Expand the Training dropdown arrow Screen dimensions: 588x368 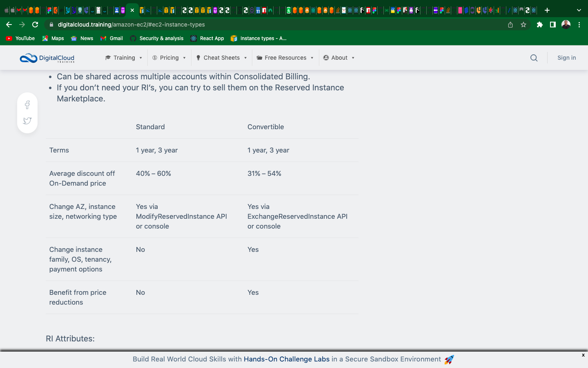141,58
